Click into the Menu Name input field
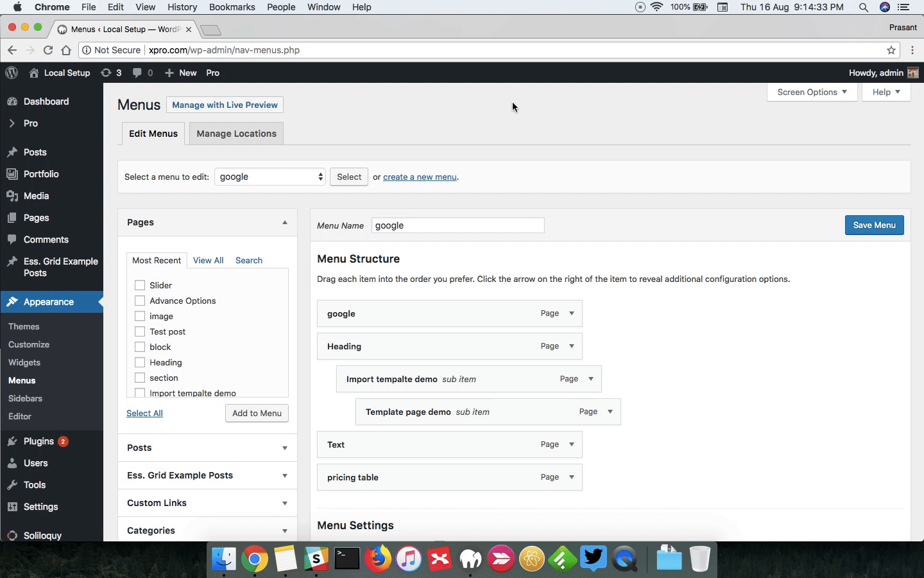 [458, 225]
